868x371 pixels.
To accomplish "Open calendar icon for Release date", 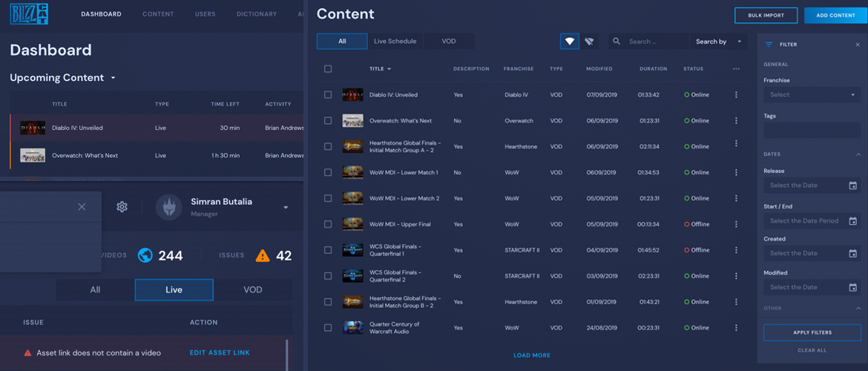I will coord(852,185).
